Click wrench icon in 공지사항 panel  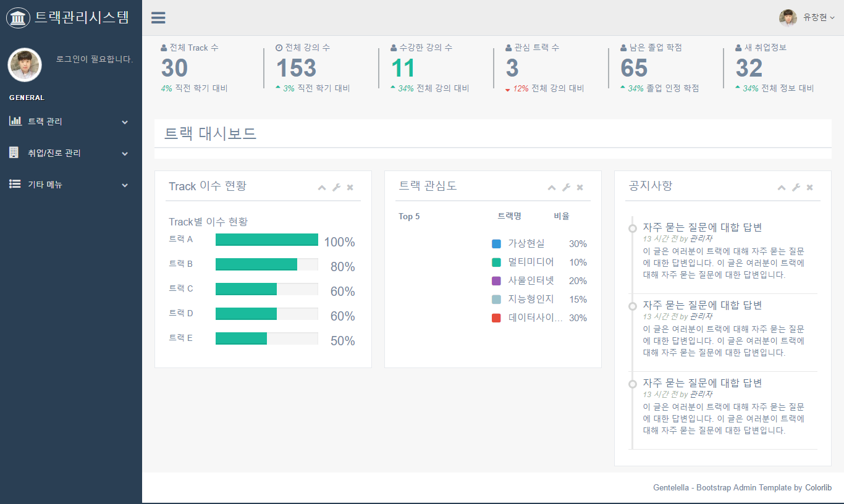pyautogui.click(x=796, y=188)
